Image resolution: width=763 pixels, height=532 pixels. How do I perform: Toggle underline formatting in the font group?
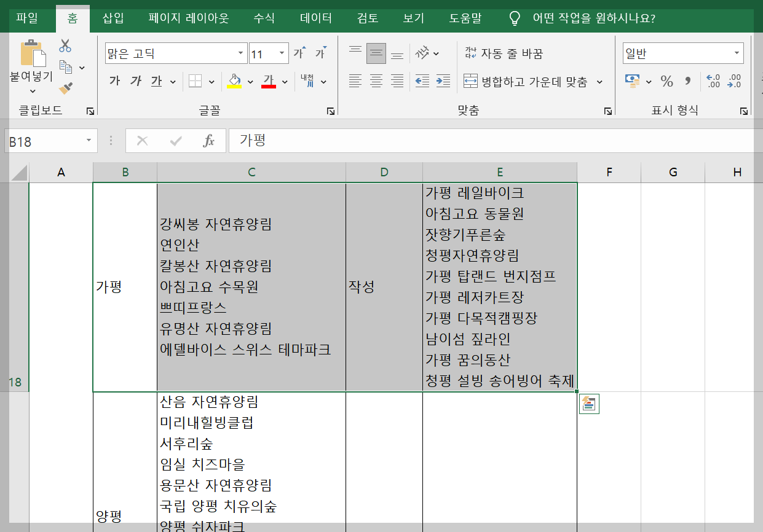click(x=156, y=80)
